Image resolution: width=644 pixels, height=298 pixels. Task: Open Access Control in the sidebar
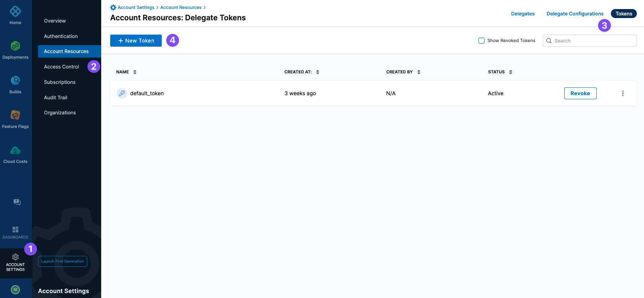pyautogui.click(x=61, y=67)
